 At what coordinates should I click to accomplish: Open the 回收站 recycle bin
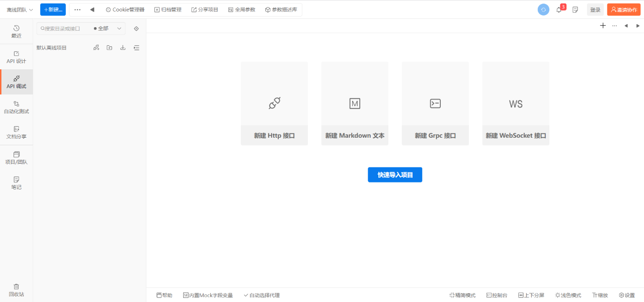tap(16, 290)
